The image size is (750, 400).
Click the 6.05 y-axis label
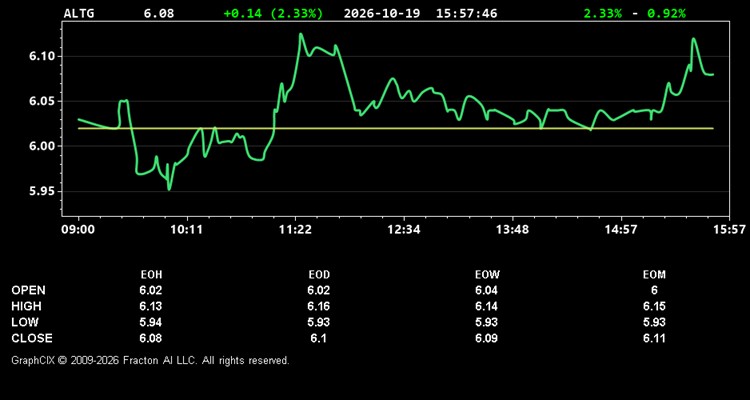click(42, 101)
